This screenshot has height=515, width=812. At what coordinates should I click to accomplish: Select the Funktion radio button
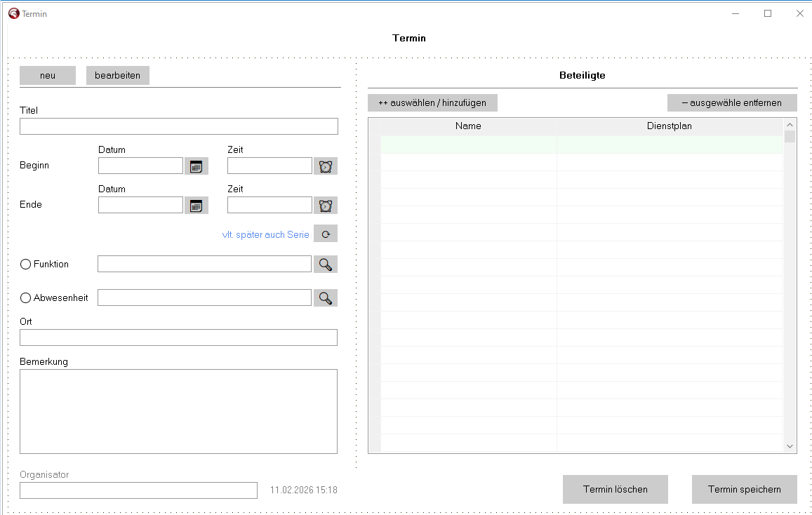pyautogui.click(x=25, y=265)
